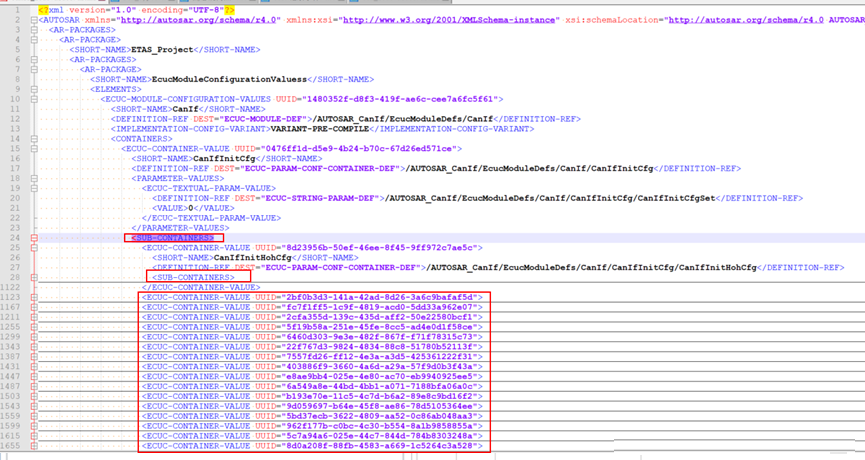865x460 pixels.
Task: Expand the collapsed SUB-CONTAINERS fold on line 28
Action: [32, 277]
